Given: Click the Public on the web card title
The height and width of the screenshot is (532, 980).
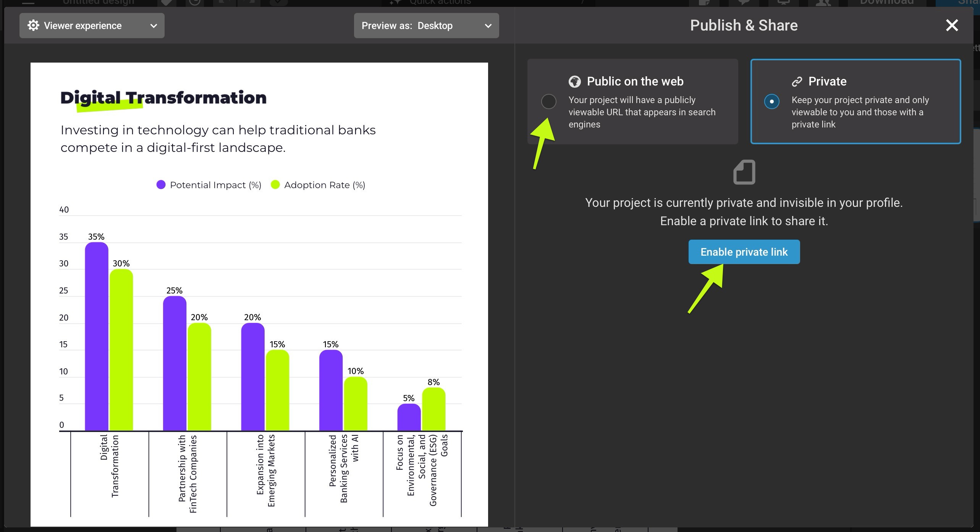Looking at the screenshot, I should [x=635, y=81].
